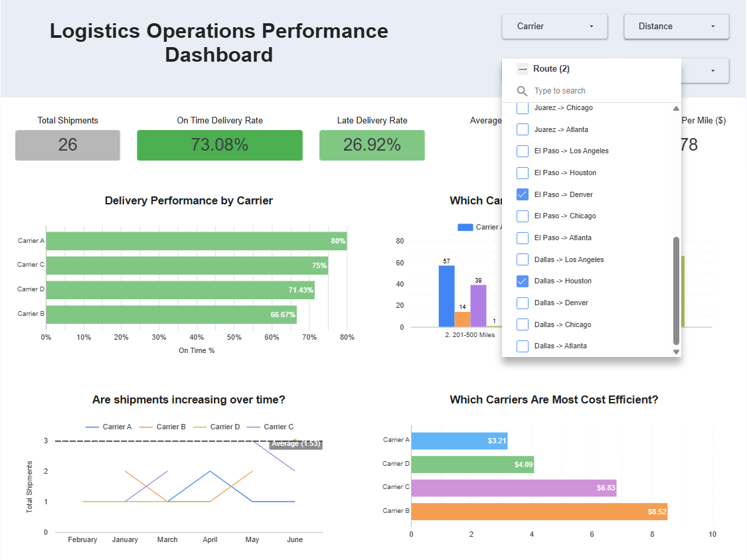Click Carrier B legend in line chart
The width and height of the screenshot is (747, 560).
(163, 427)
